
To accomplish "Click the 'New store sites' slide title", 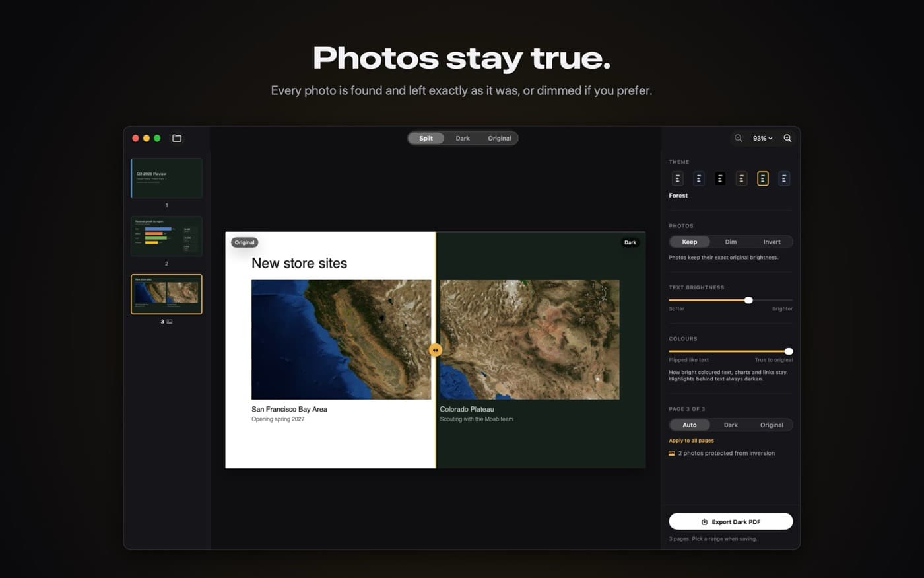I will [x=299, y=263].
